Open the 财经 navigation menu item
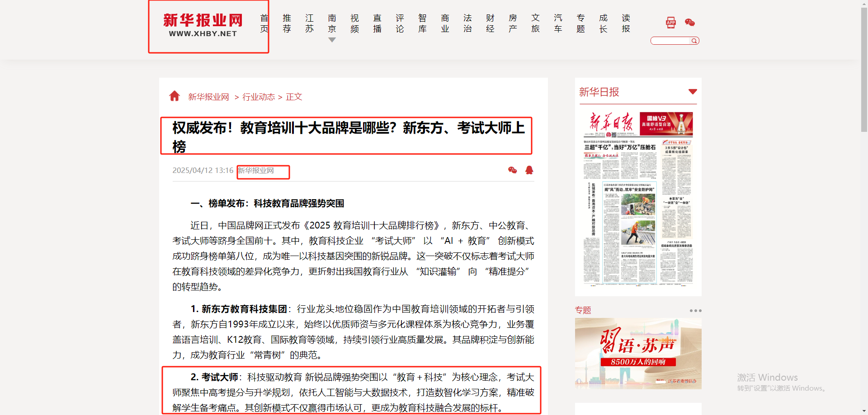 point(490,23)
